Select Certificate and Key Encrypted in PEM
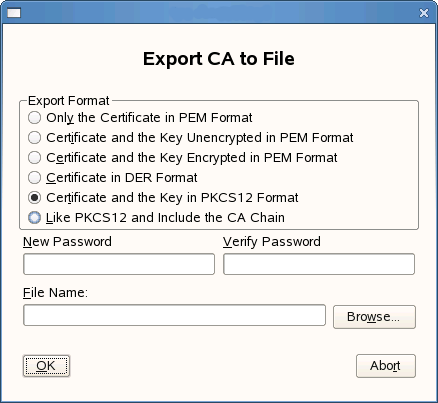 (x=182, y=158)
